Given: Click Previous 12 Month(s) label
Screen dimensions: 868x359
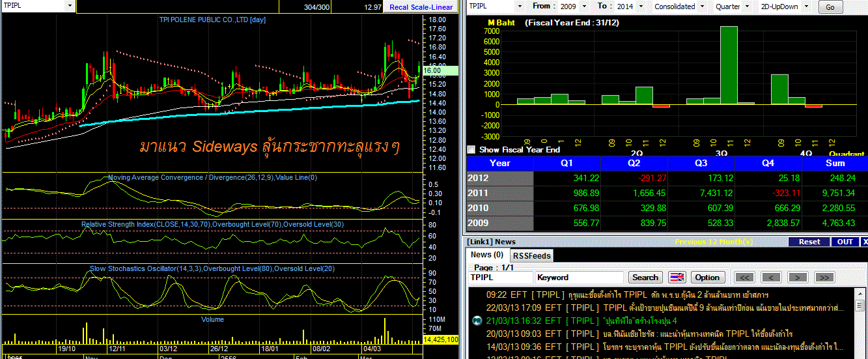Looking at the screenshot, I should point(714,242).
